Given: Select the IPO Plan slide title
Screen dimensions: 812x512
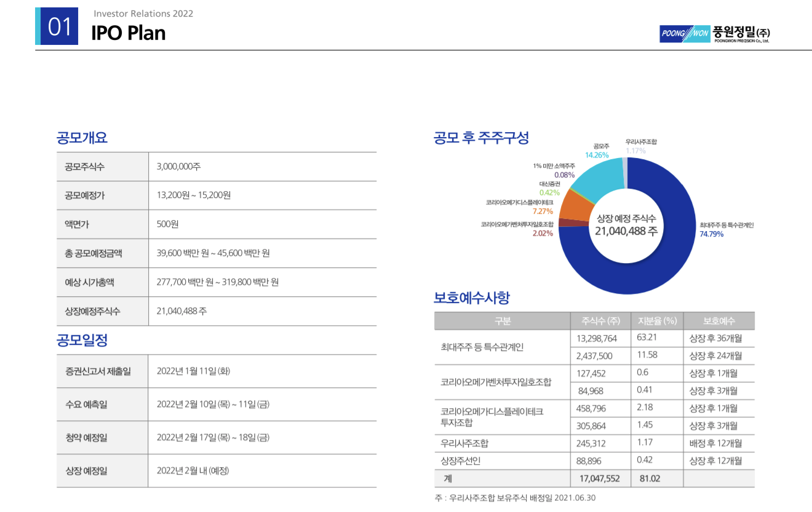Looking at the screenshot, I should pyautogui.click(x=129, y=33).
